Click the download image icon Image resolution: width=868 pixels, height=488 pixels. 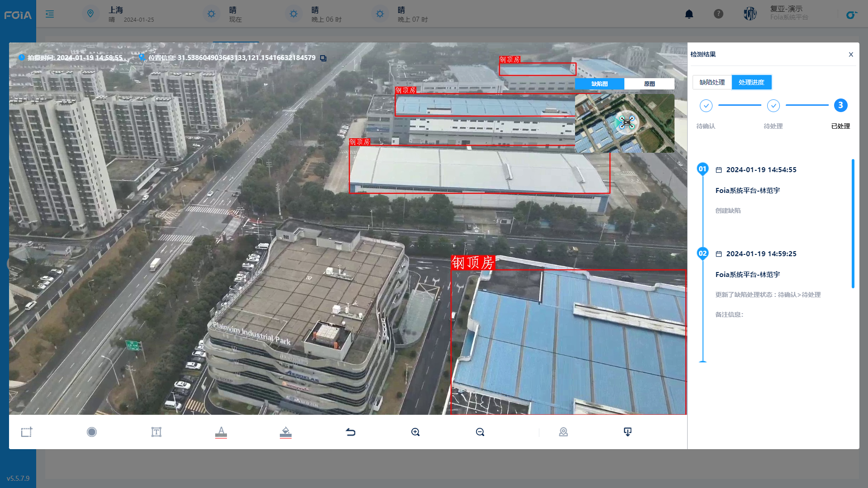click(x=627, y=432)
